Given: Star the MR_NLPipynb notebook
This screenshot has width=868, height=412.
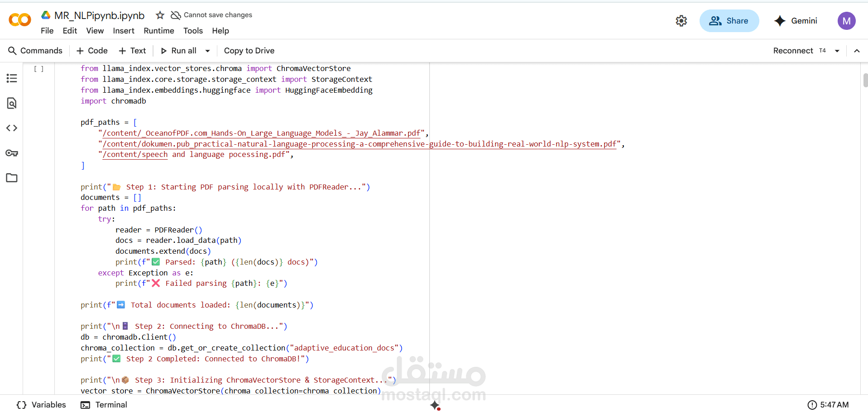Looking at the screenshot, I should coord(160,15).
